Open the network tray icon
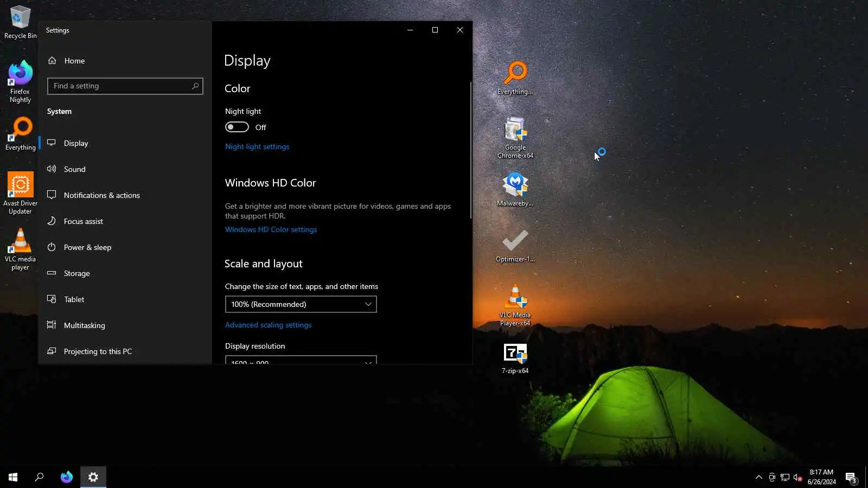 tap(785, 477)
